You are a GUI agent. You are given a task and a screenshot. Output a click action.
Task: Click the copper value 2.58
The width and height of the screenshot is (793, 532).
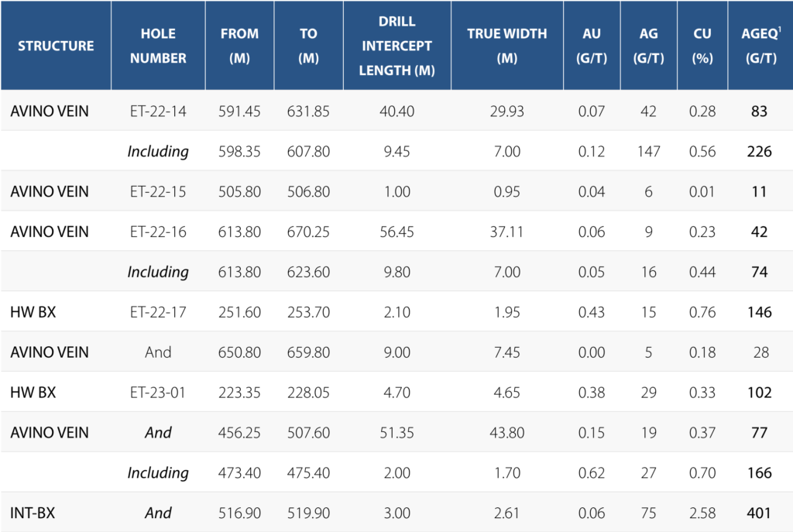pos(702,513)
